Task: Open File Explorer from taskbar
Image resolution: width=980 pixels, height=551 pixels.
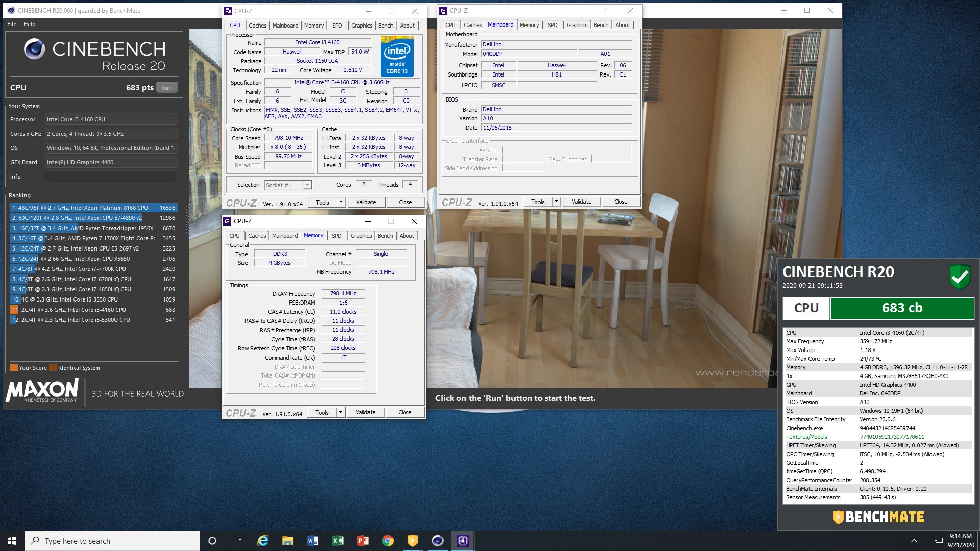Action: (287, 541)
